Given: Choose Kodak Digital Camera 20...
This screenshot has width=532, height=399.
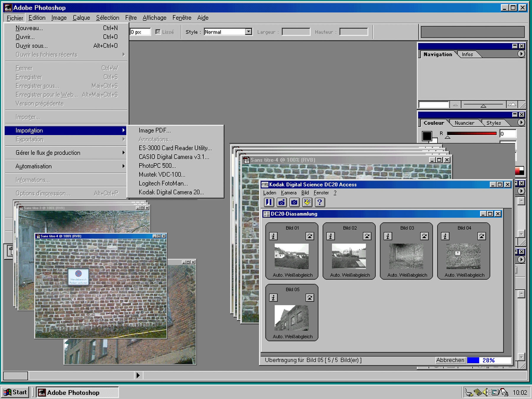Looking at the screenshot, I should (x=175, y=192).
